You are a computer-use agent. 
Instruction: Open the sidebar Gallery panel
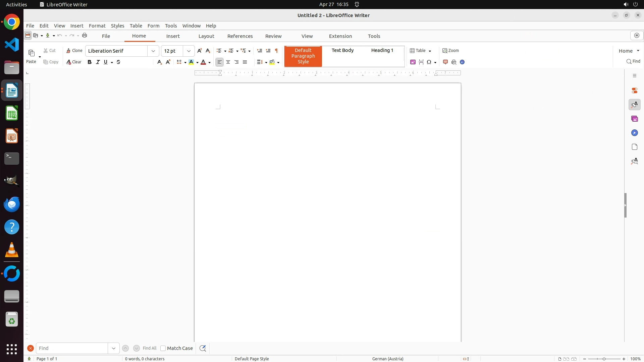click(x=634, y=119)
